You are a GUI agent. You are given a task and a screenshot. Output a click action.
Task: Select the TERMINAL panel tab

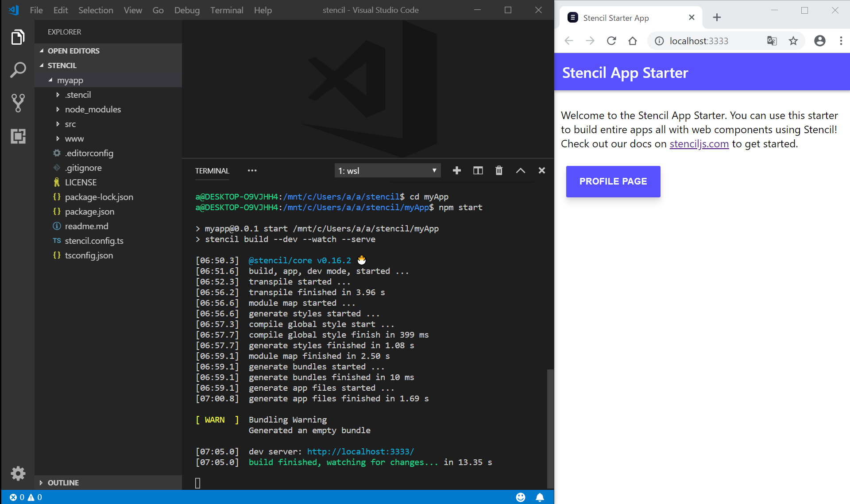[x=212, y=170]
